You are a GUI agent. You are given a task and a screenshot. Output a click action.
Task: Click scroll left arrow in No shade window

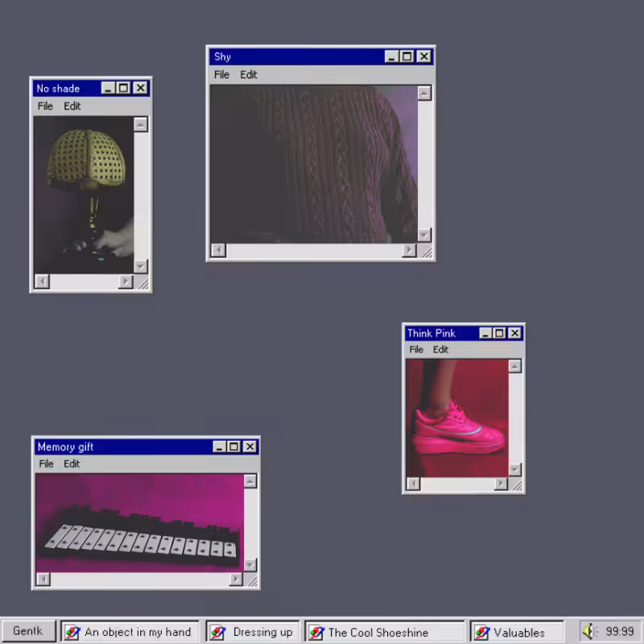[42, 281]
